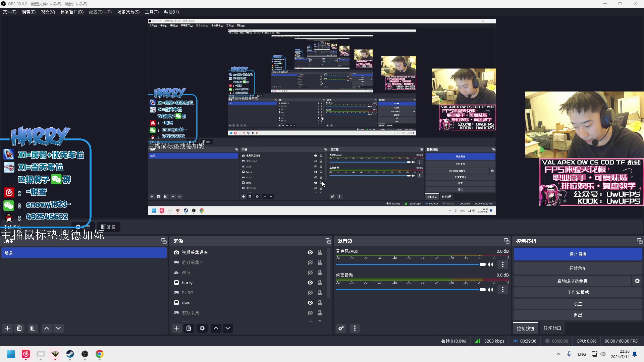Click 启动虚拟摄像机 button
The width and height of the screenshot is (644, 362).
pyautogui.click(x=572, y=281)
